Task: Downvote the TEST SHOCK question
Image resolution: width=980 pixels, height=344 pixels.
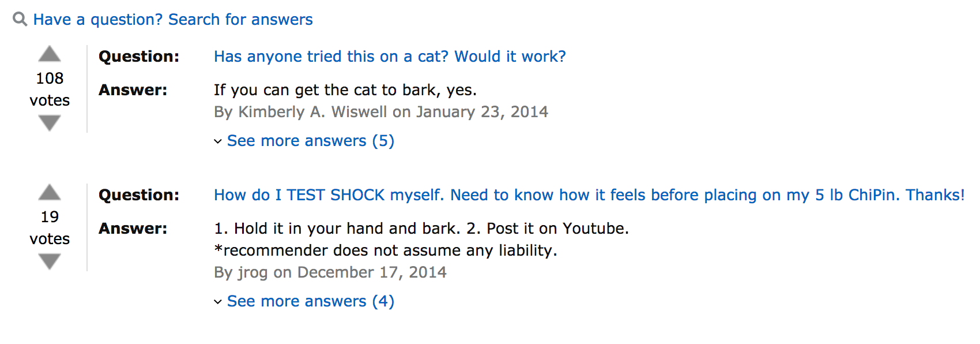Action: click(50, 261)
